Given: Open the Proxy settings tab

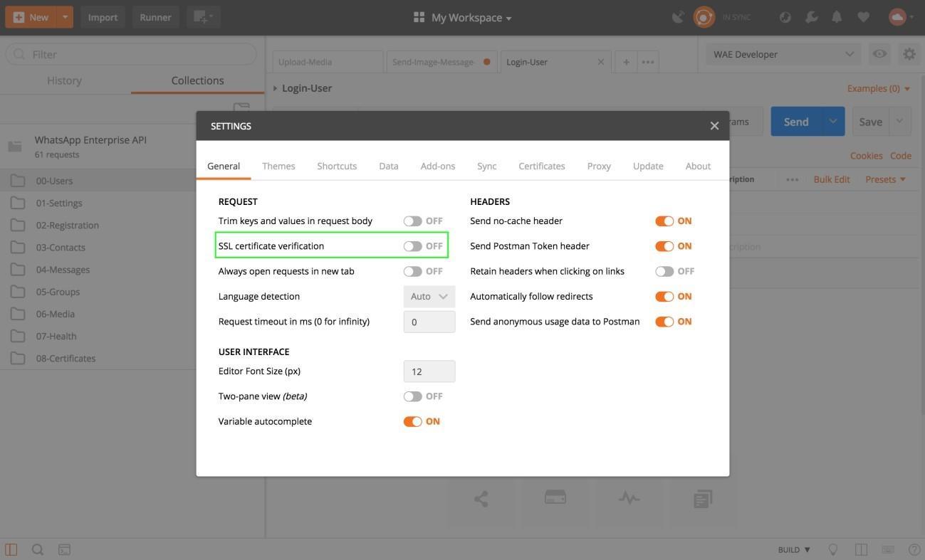Looking at the screenshot, I should (x=599, y=166).
